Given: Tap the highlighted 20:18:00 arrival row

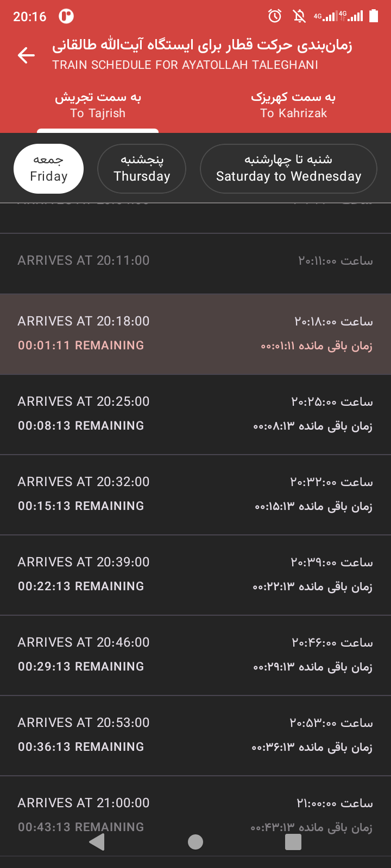Looking at the screenshot, I should click(x=195, y=334).
